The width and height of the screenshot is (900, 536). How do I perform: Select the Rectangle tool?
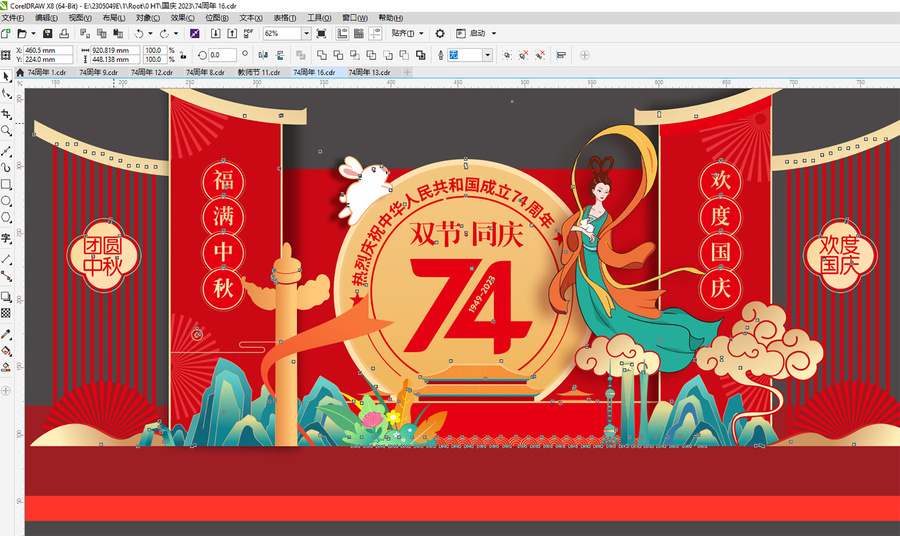click(x=6, y=184)
